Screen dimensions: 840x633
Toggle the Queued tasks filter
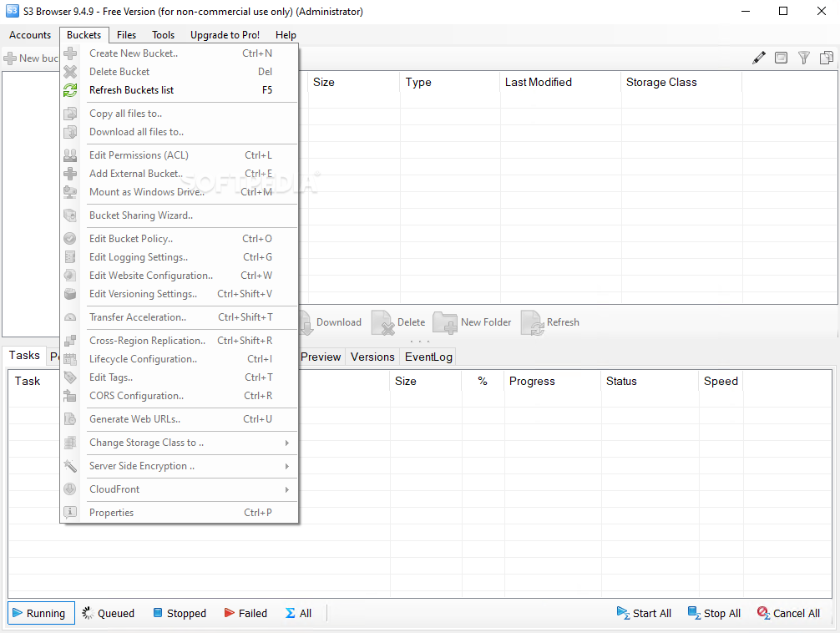point(109,613)
